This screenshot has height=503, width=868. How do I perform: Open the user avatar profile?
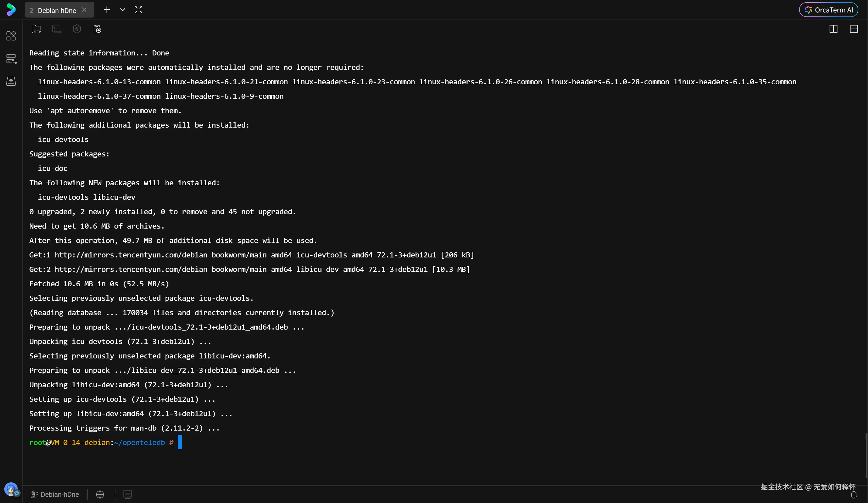(x=11, y=489)
